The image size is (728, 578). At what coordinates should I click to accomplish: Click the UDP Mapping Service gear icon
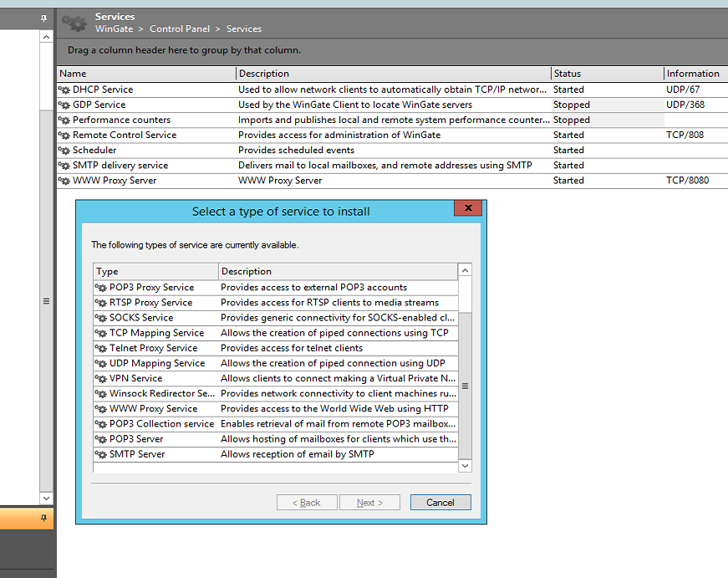point(101,363)
